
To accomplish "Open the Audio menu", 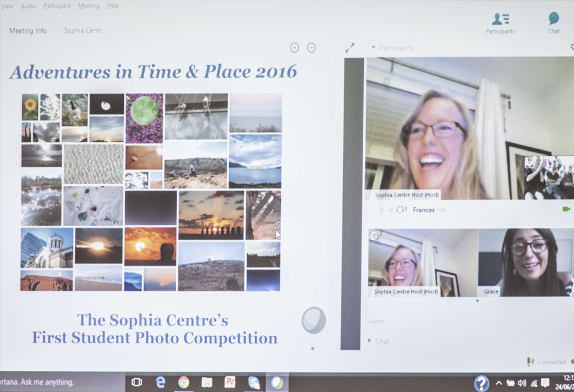I will 29,6.
